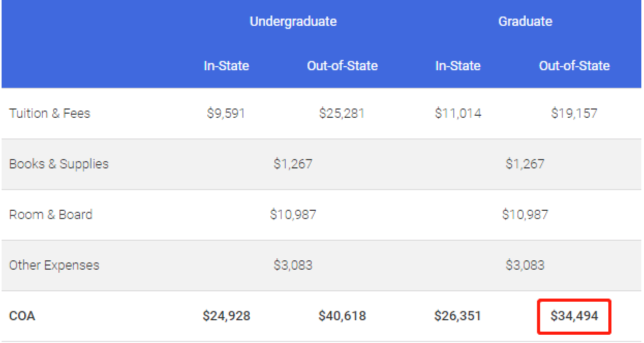Image resolution: width=644 pixels, height=343 pixels.
Task: Click the Tuition & Fees row label
Action: click(50, 113)
